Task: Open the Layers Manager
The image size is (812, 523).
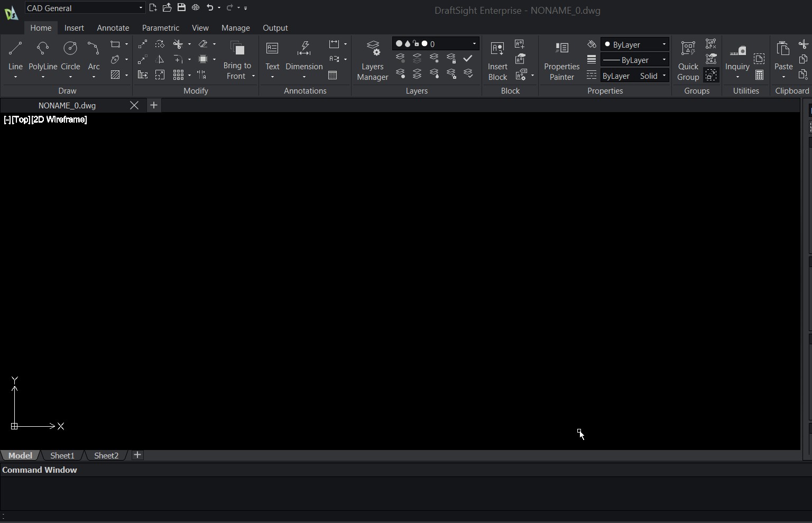Action: (x=373, y=60)
